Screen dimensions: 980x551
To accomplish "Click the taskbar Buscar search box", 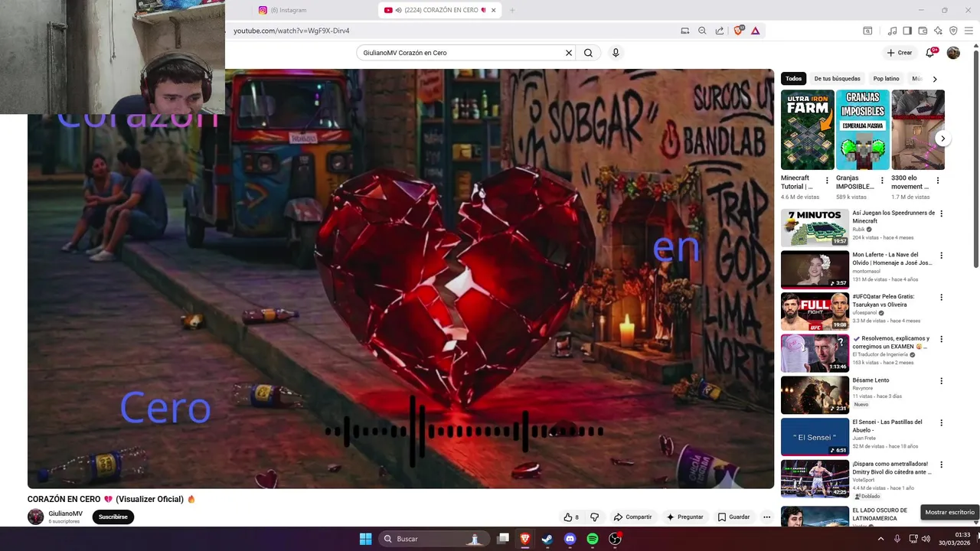I will (433, 539).
